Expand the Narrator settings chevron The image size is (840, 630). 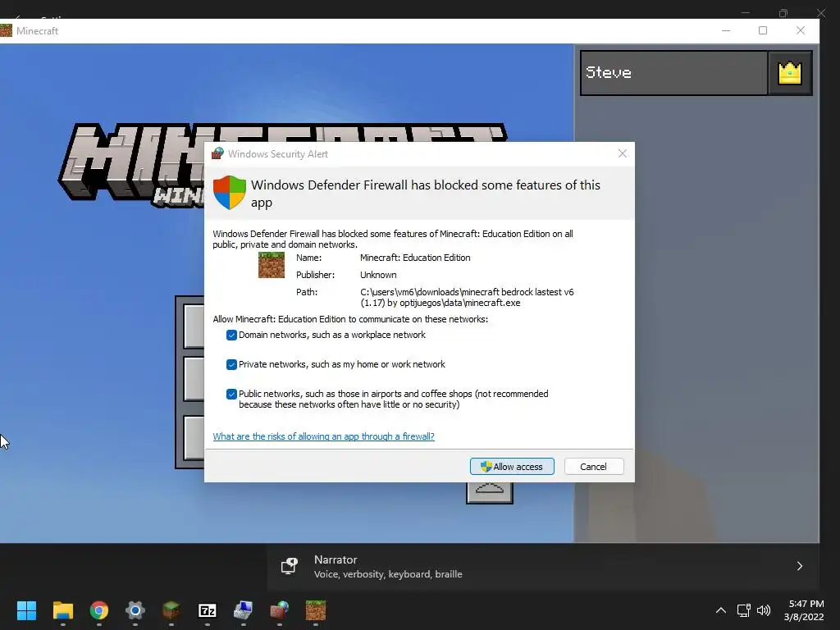point(799,566)
